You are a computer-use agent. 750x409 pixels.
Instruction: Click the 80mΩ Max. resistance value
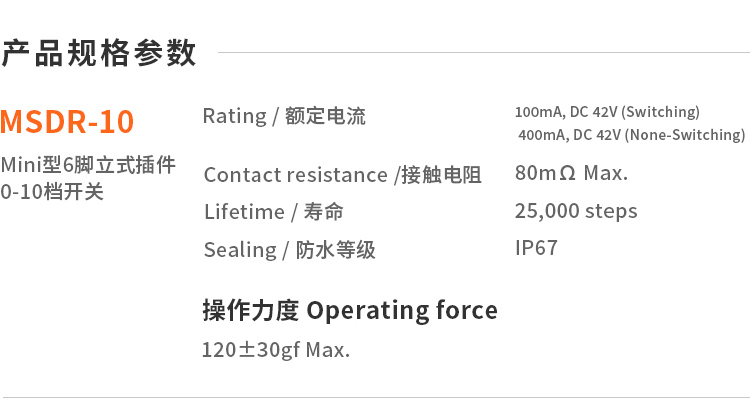point(571,173)
